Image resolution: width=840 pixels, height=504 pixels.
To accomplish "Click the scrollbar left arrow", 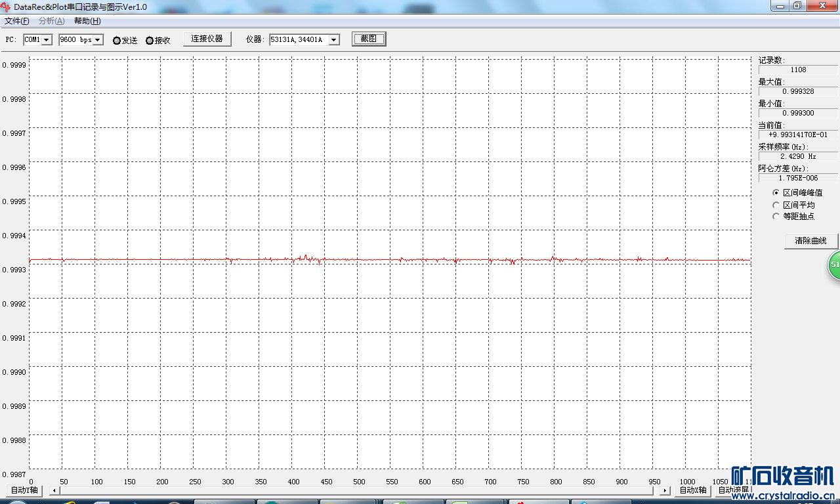I will tap(54, 490).
